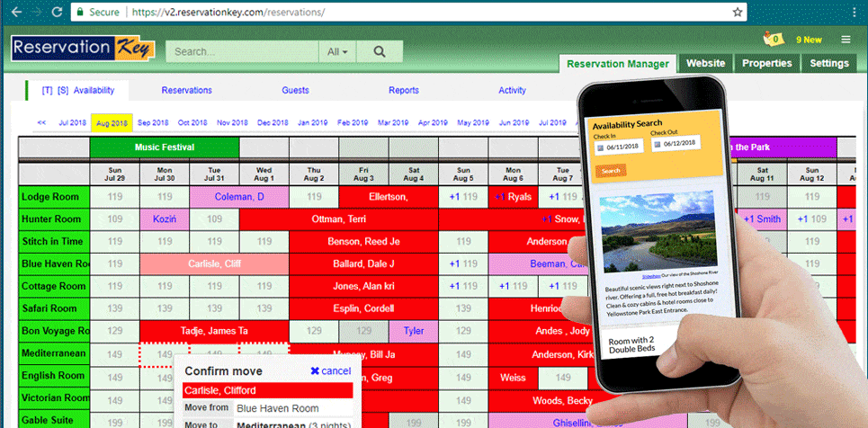Click the Gable Suite row label
Image resolution: width=868 pixels, height=428 pixels.
pyautogui.click(x=54, y=420)
